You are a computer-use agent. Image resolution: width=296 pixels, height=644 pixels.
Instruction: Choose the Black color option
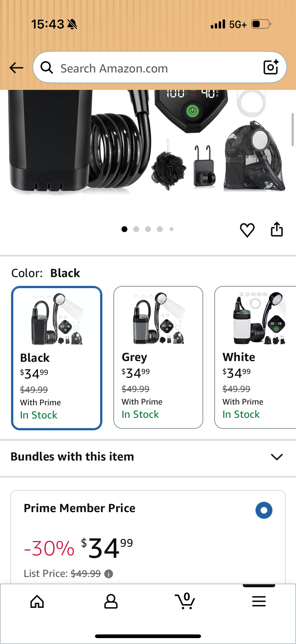(57, 358)
